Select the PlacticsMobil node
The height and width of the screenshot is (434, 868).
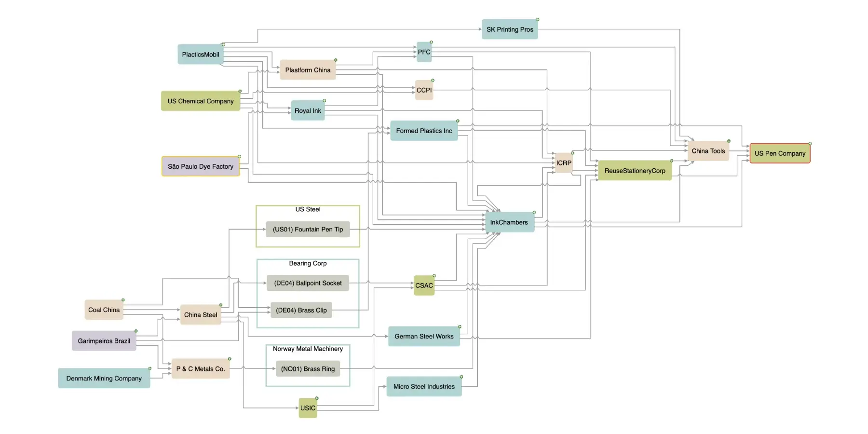(x=201, y=54)
